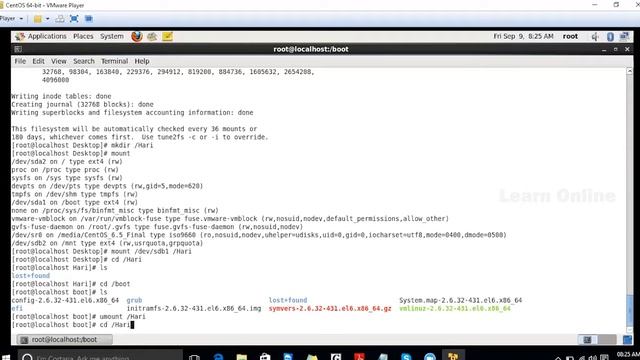640x360 pixels.
Task: Click the terminal title root@localhost:/boot
Action: [x=311, y=49]
